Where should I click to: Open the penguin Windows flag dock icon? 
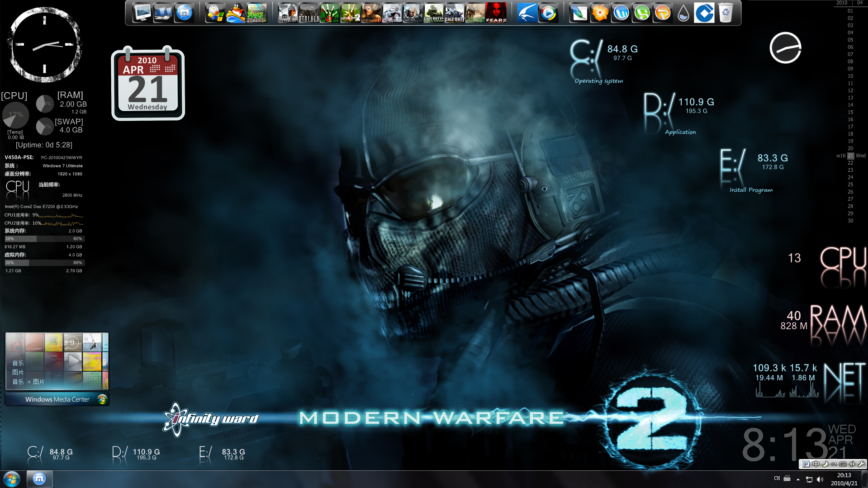pyautogui.click(x=214, y=13)
